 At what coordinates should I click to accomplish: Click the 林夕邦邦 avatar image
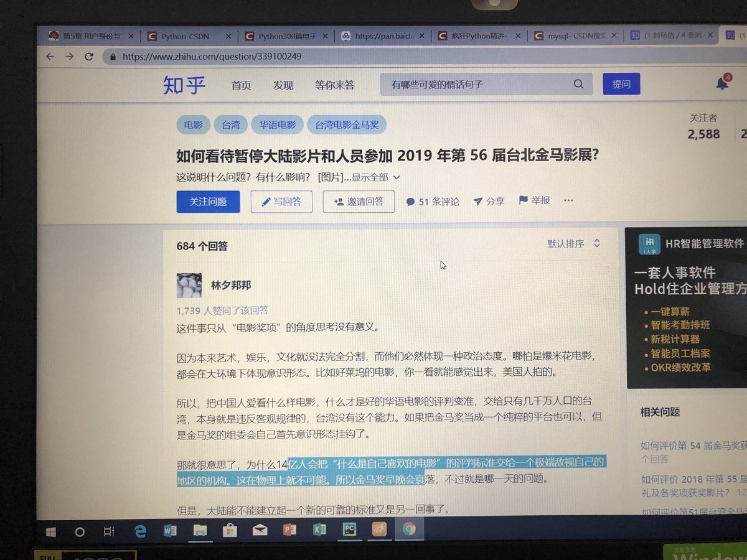[x=189, y=286]
